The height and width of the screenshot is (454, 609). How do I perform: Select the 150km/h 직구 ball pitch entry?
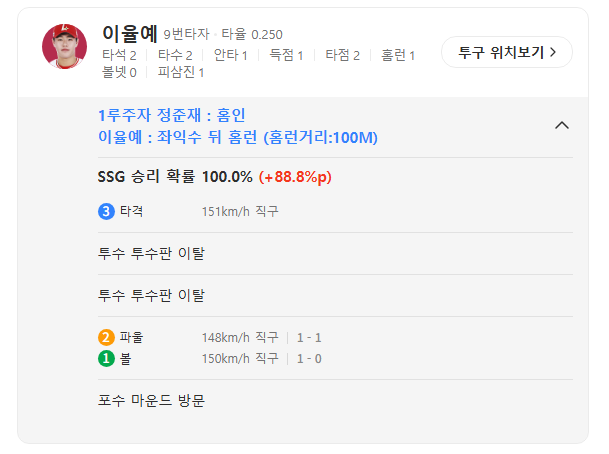(x=240, y=358)
